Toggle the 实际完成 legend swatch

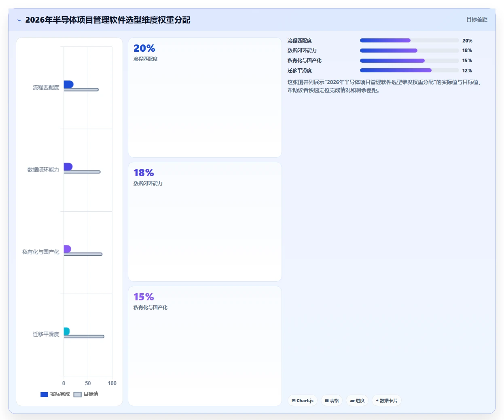(44, 394)
